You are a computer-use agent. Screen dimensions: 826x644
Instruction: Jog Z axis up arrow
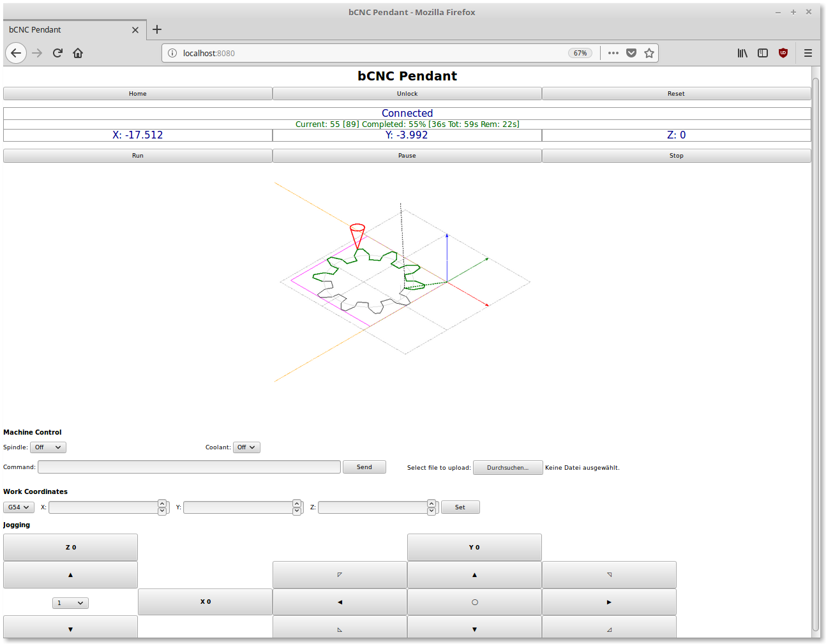tap(70, 575)
